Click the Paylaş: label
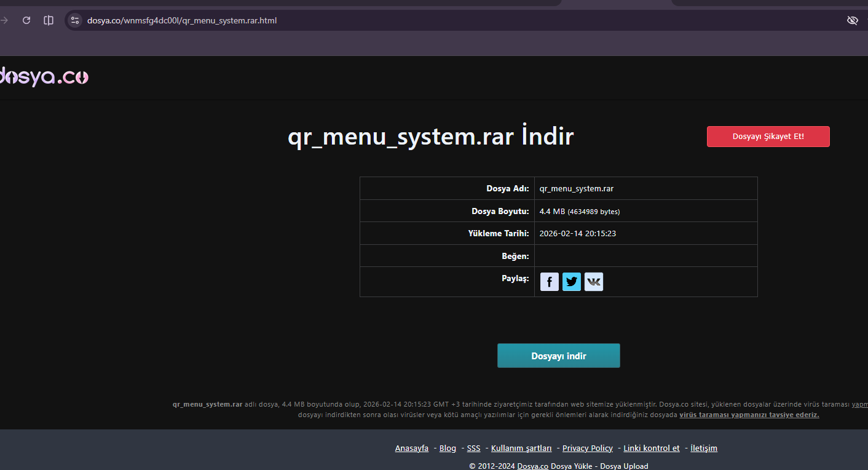The height and width of the screenshot is (470, 868). click(x=515, y=278)
